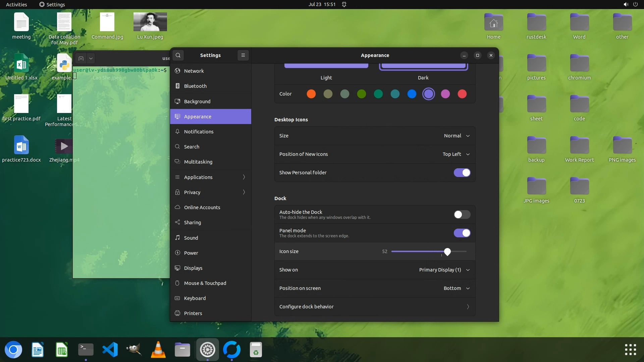Launch Visual Studio Code from dock
644x362 pixels.
[110, 350]
